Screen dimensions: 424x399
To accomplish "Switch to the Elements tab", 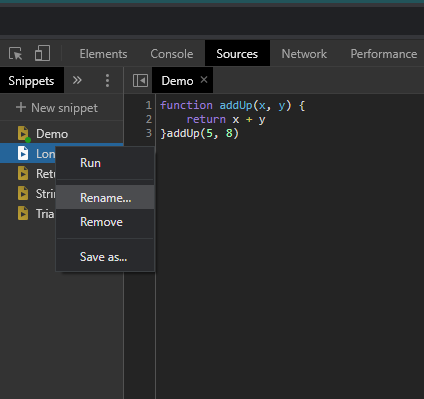I will click(103, 54).
